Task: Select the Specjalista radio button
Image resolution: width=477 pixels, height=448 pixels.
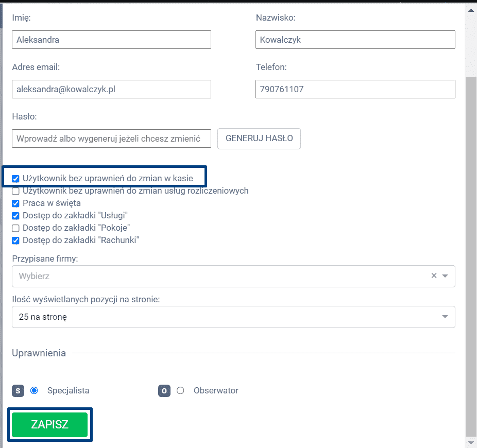Action: coord(35,391)
